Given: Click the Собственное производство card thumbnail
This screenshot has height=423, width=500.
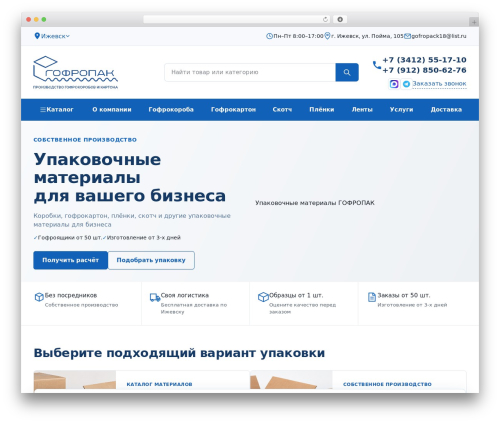Looking at the screenshot, I should (x=291, y=380).
